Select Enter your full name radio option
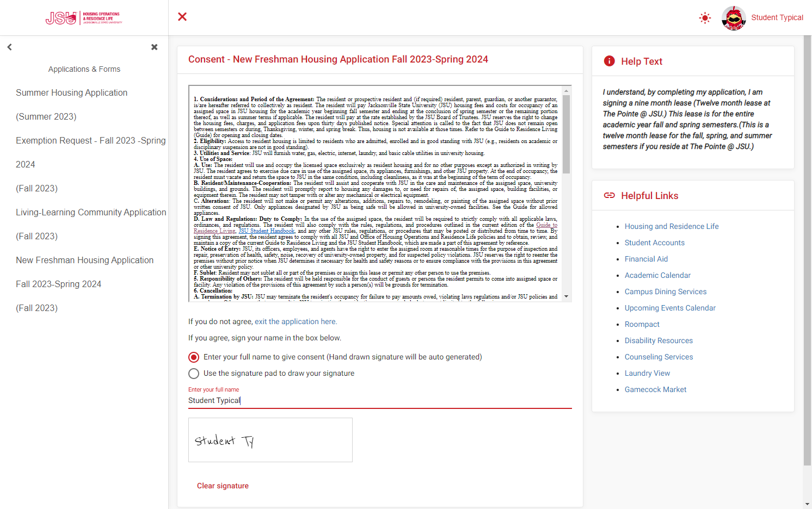812x509 pixels. coord(194,357)
